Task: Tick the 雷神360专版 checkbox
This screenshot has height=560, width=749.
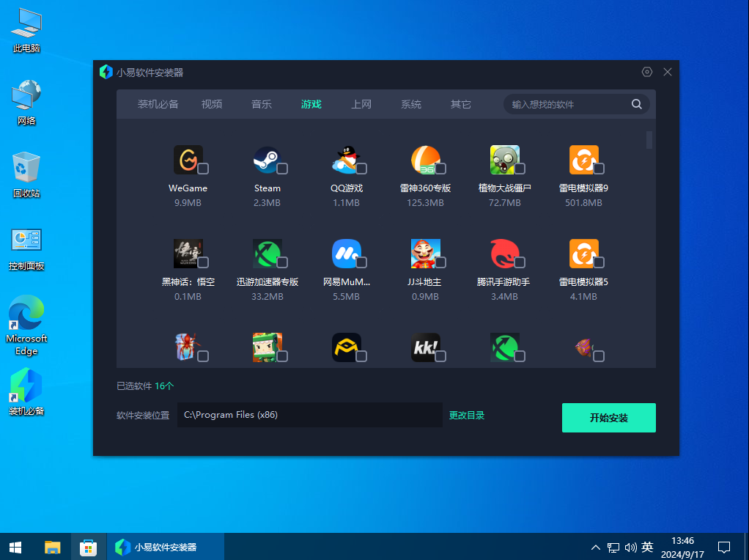Action: 440,169
